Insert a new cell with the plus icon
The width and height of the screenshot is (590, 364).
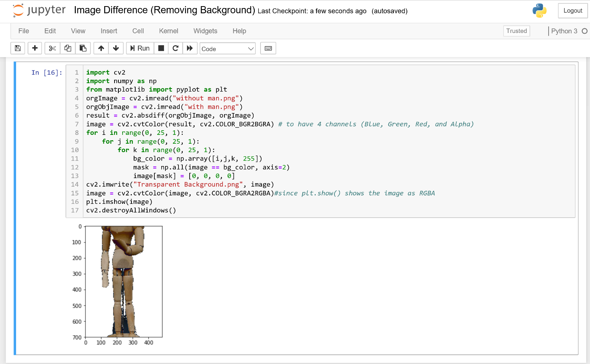[x=35, y=48]
